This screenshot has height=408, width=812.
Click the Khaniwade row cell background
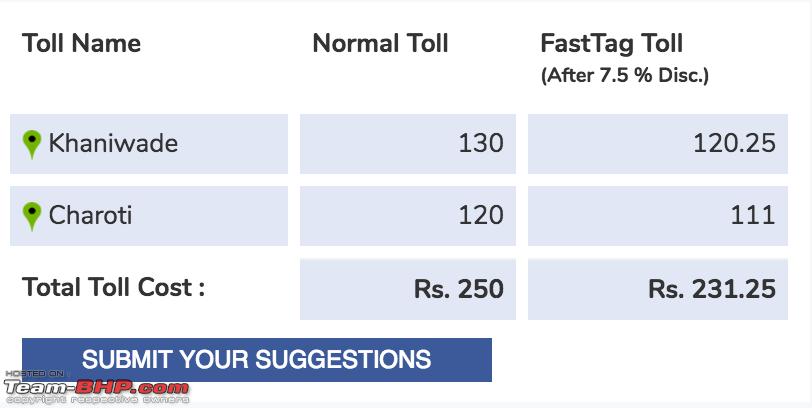(x=149, y=144)
